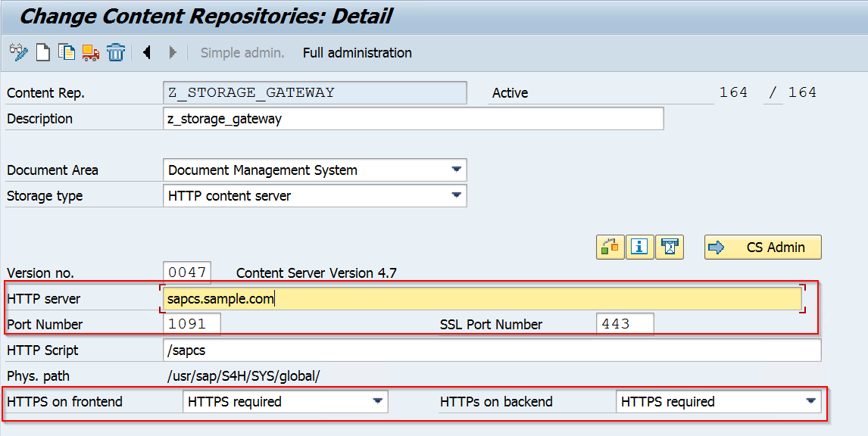Edit the HTTP Script field /sapcs

tap(492, 350)
